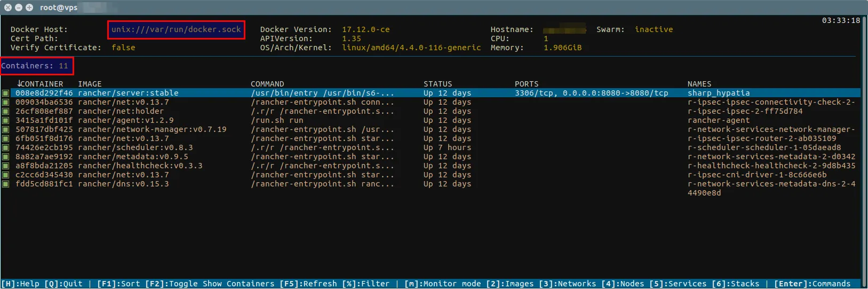Toggle Show Containers with F2 option

209,284
